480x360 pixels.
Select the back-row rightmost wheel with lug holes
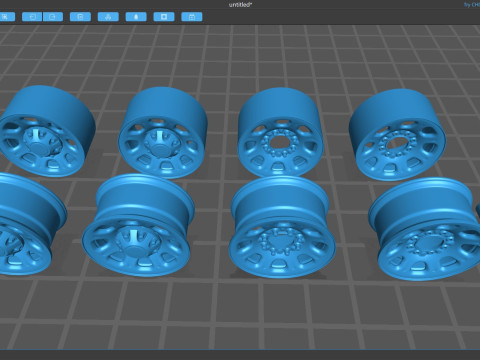coord(398,135)
